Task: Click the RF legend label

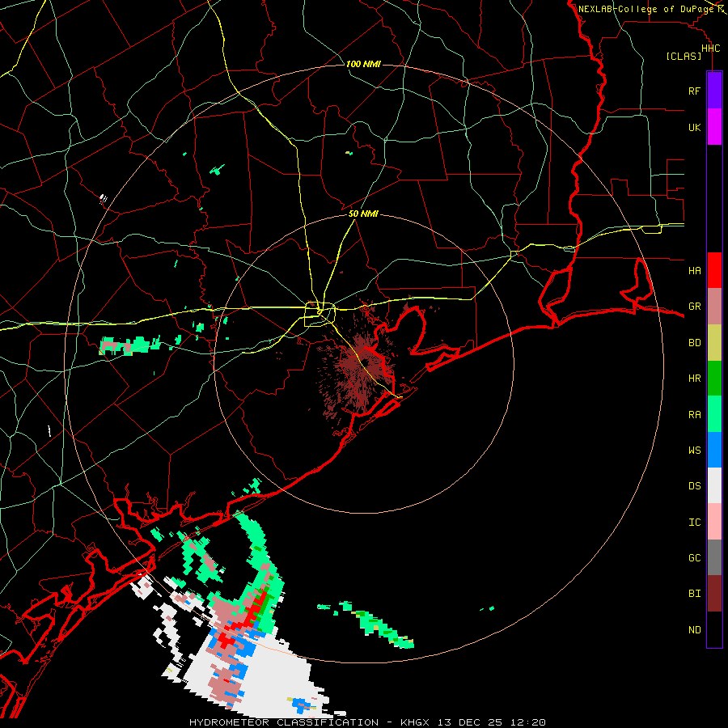Action: tap(694, 91)
